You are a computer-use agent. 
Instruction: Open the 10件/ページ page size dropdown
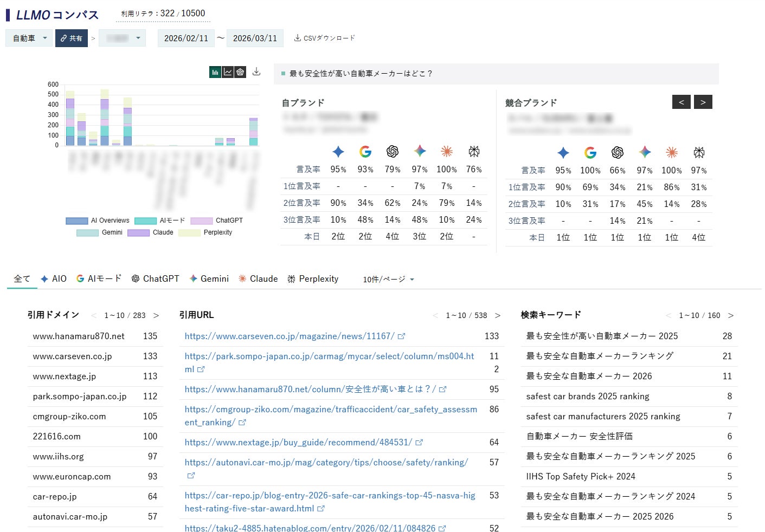pos(389,280)
